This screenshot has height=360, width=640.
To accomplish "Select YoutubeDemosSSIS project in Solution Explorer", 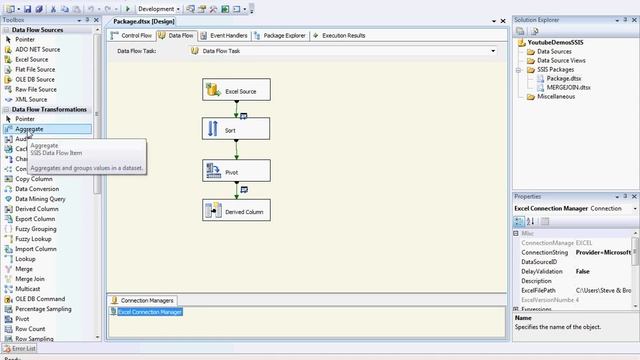I will tap(555, 42).
